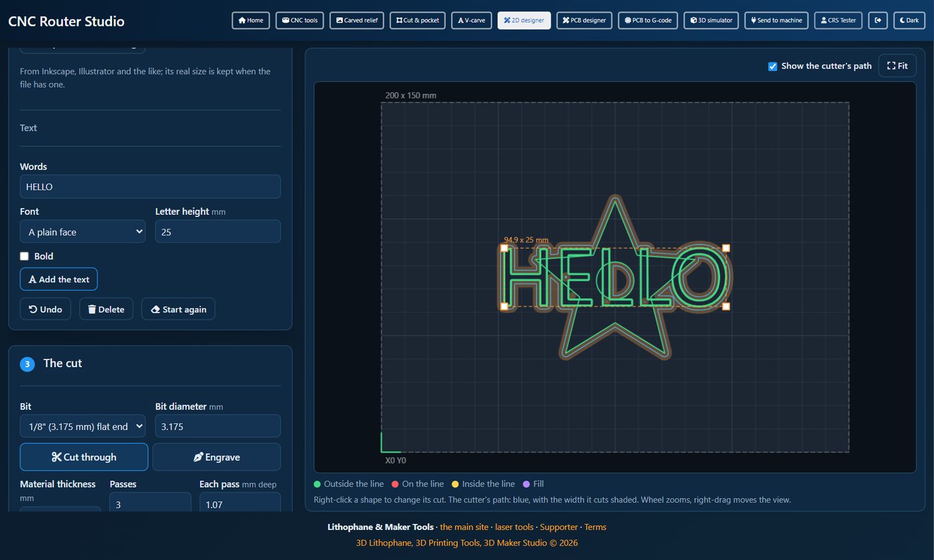The width and height of the screenshot is (934, 560).
Task: Click the green Outside the line swatch
Action: click(318, 484)
